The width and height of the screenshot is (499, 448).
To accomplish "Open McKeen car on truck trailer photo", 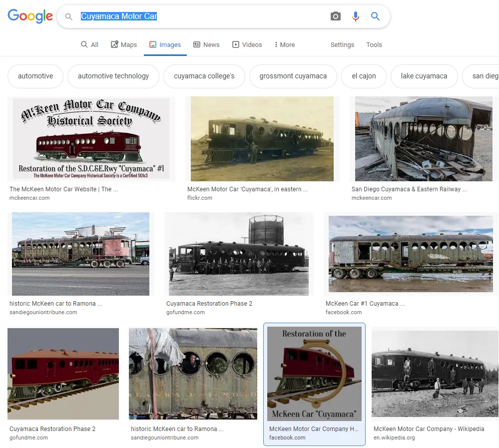I will [80, 254].
